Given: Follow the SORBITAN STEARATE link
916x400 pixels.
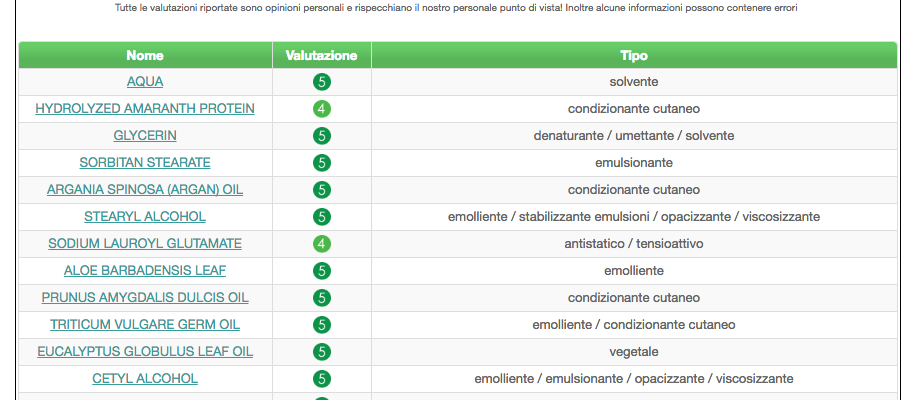Looking at the screenshot, I should coord(145,163).
